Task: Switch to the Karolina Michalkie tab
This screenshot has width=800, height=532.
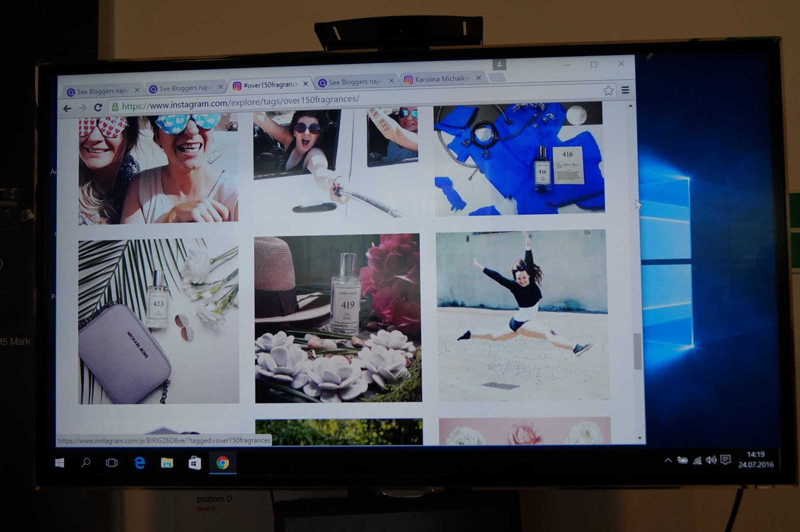Action: pos(442,79)
